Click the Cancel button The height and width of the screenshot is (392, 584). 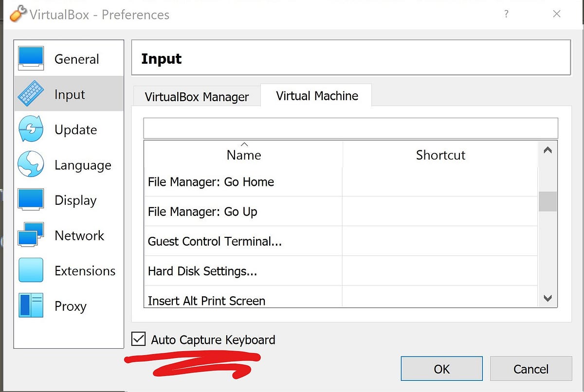(x=531, y=369)
